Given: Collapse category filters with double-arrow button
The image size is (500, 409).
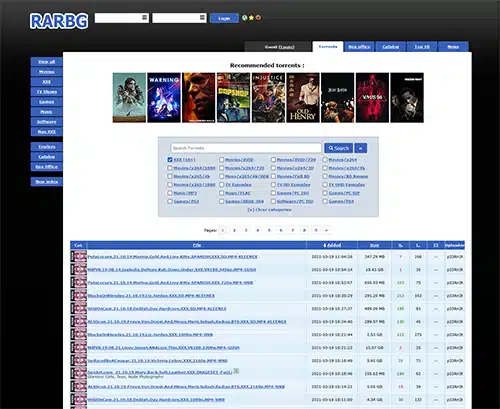Looking at the screenshot, I should tap(361, 148).
